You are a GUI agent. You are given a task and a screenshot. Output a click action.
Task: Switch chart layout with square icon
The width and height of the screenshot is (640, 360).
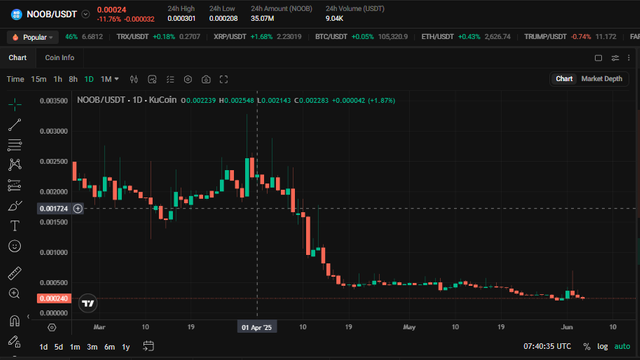point(598,58)
